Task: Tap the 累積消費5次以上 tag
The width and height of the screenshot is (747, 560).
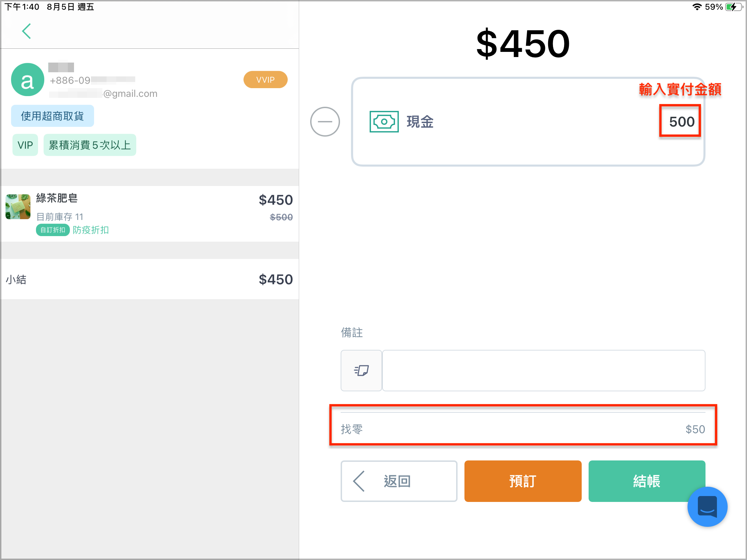Action: click(x=90, y=145)
